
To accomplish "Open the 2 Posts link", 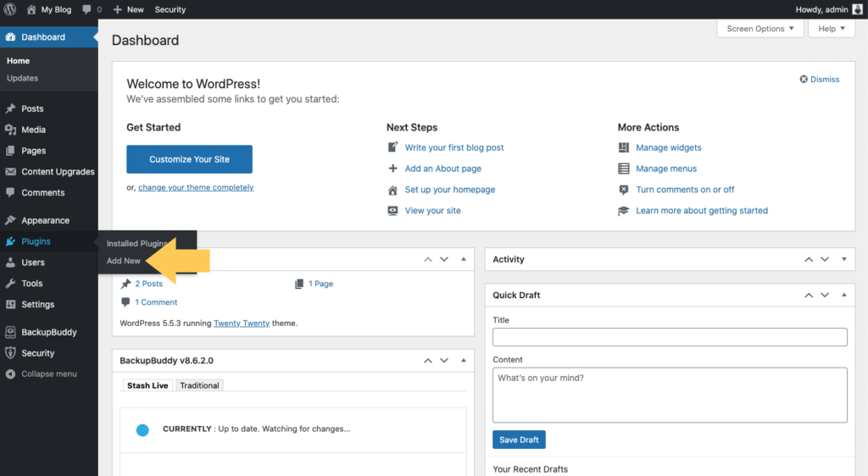I will point(149,284).
